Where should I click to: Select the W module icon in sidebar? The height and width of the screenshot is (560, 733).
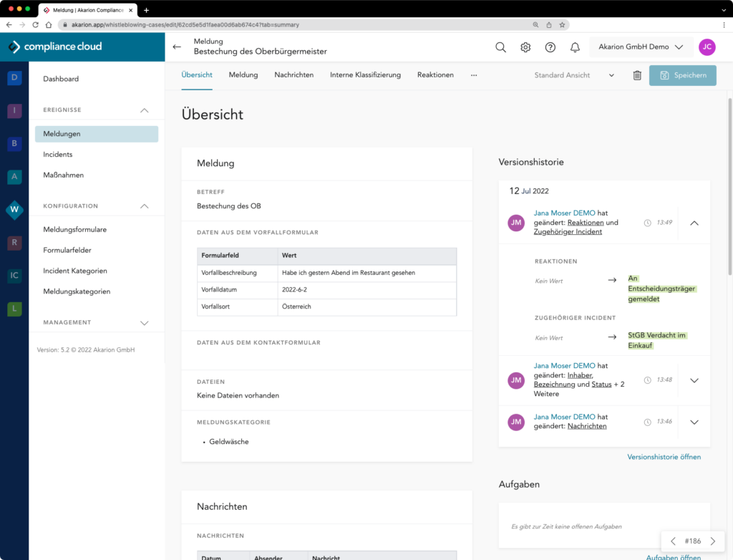coord(14,210)
